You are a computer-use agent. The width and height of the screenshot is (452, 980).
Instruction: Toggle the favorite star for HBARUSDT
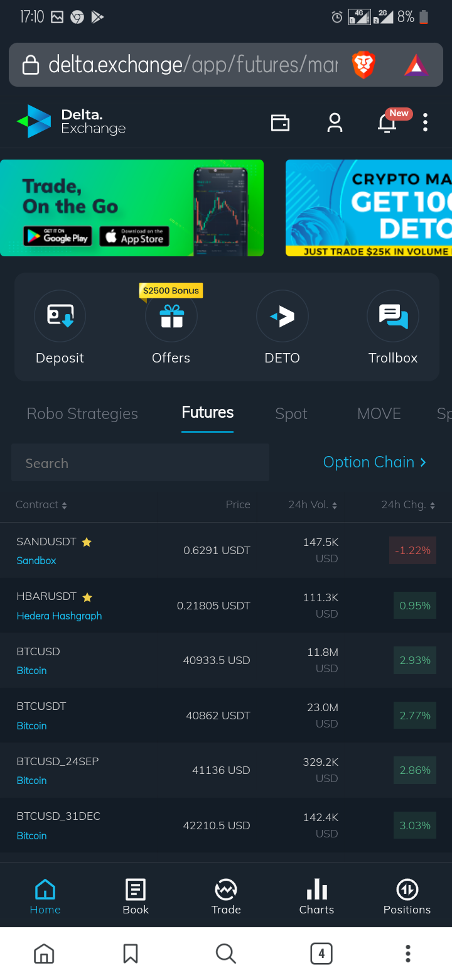[x=87, y=597]
